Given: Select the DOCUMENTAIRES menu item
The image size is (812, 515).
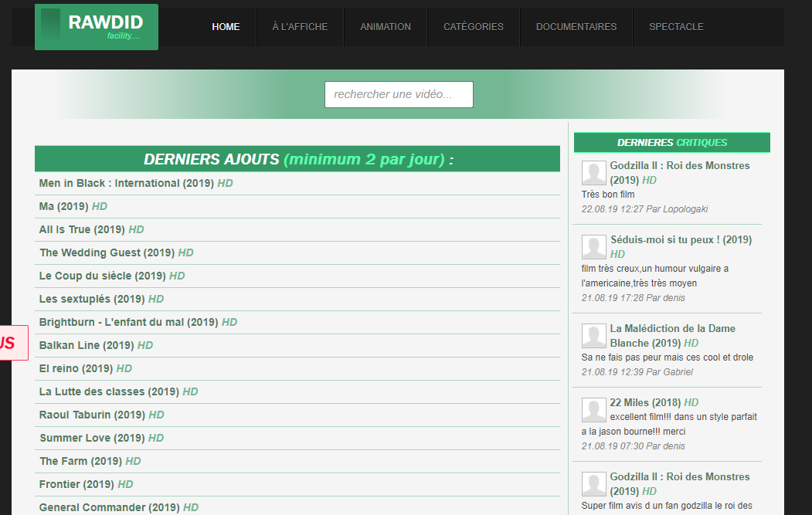Looking at the screenshot, I should 576,27.
